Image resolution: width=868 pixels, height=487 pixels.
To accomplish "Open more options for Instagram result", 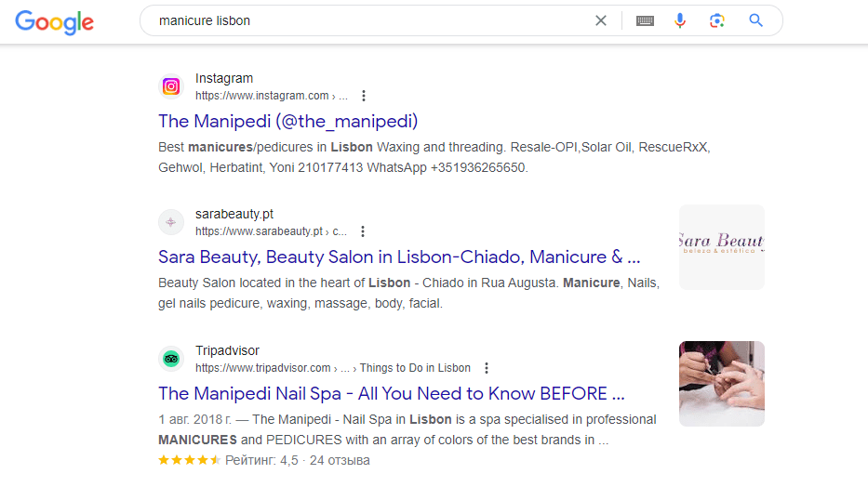I will click(x=364, y=96).
